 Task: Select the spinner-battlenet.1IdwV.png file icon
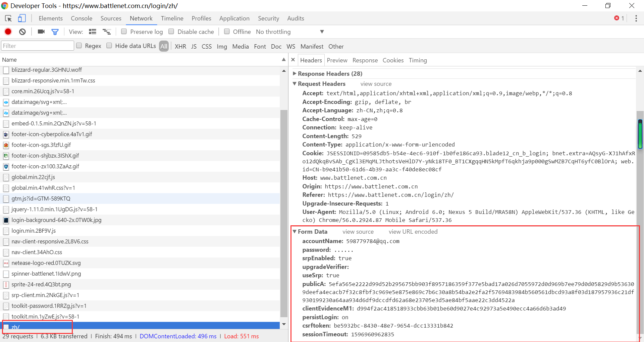(6, 274)
